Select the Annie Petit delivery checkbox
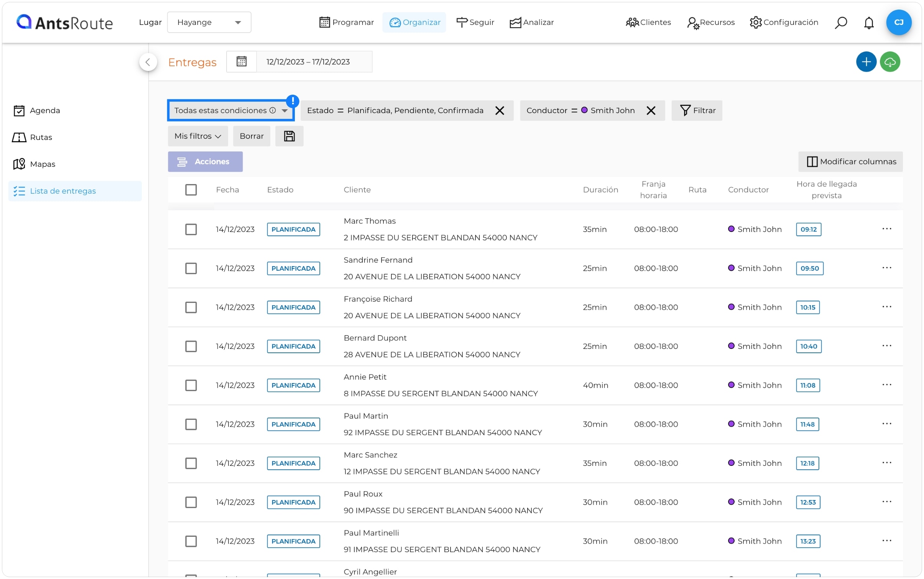This screenshot has width=924, height=579. point(191,385)
